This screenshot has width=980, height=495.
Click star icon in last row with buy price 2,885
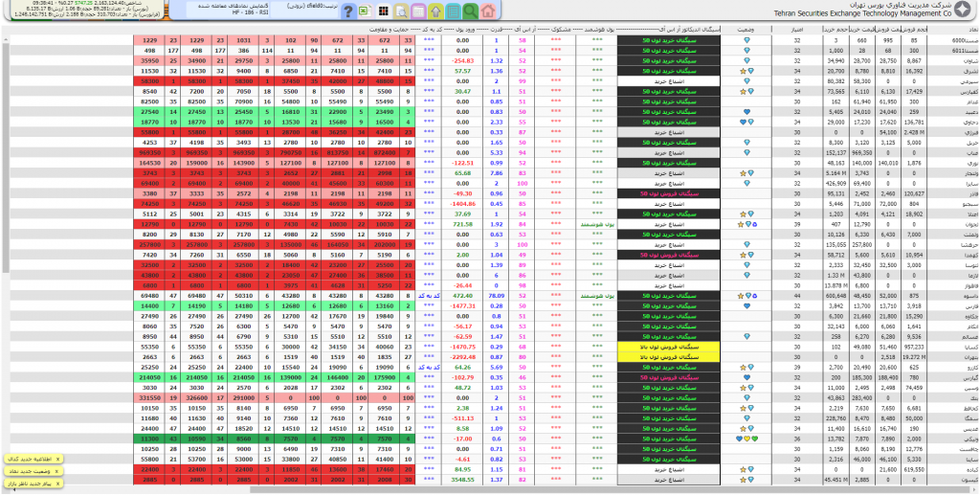click(743, 480)
